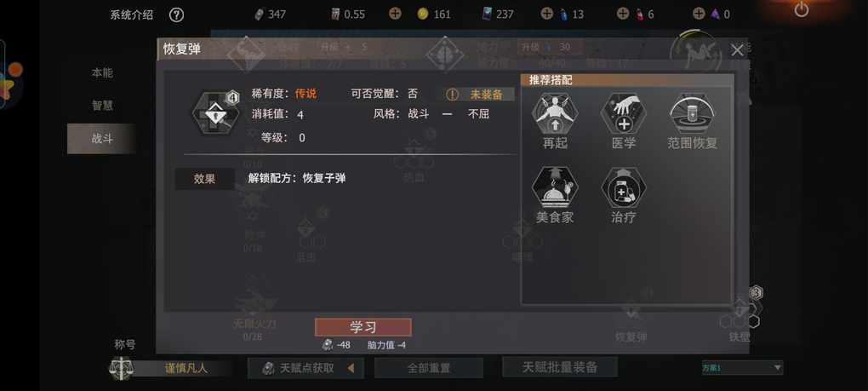This screenshot has height=391, width=868.
Task: Close the 恢复弹 detail dialog
Action: tap(737, 50)
